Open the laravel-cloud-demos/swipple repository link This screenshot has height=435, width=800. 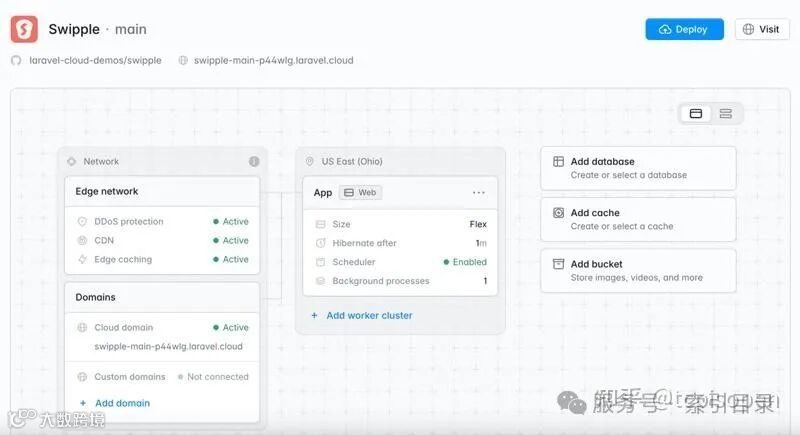pyautogui.click(x=95, y=61)
